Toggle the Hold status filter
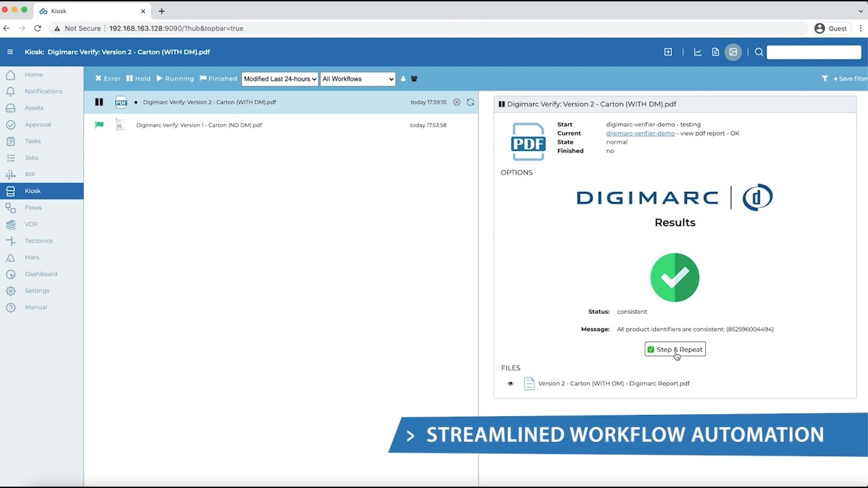The height and width of the screenshot is (488, 868). click(138, 79)
